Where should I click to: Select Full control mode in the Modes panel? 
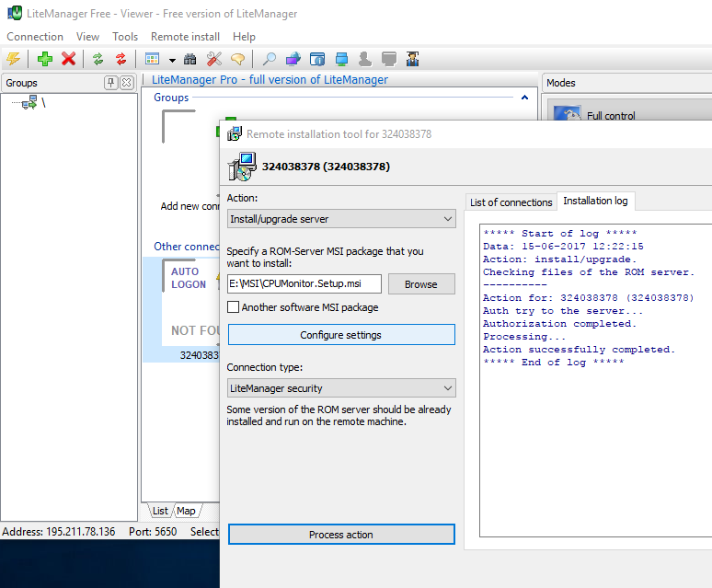tap(629, 110)
